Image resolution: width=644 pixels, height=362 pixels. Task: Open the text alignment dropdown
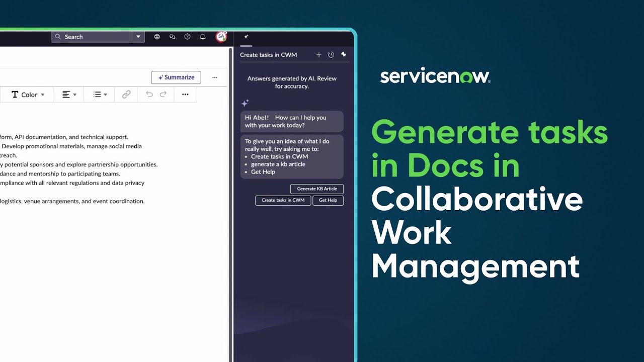(x=68, y=95)
